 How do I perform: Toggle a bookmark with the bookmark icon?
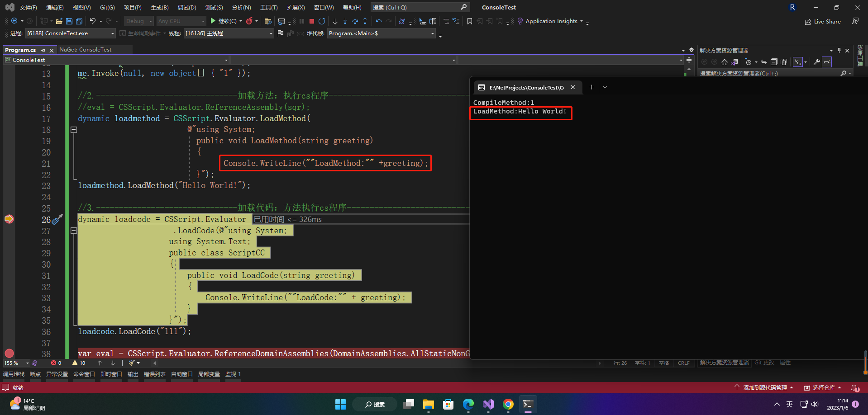[x=470, y=21]
